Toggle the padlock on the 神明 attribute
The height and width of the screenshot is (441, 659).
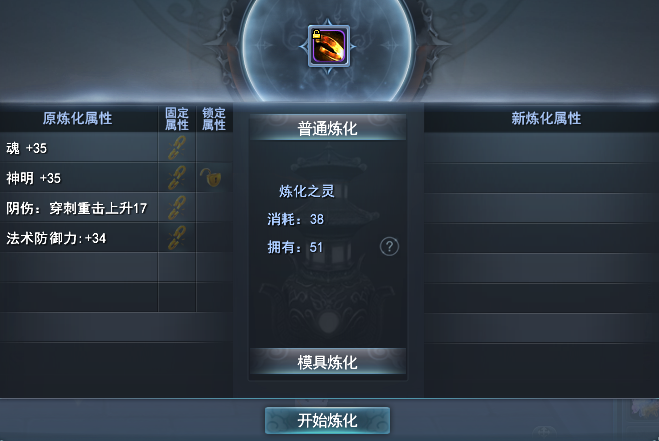211,177
